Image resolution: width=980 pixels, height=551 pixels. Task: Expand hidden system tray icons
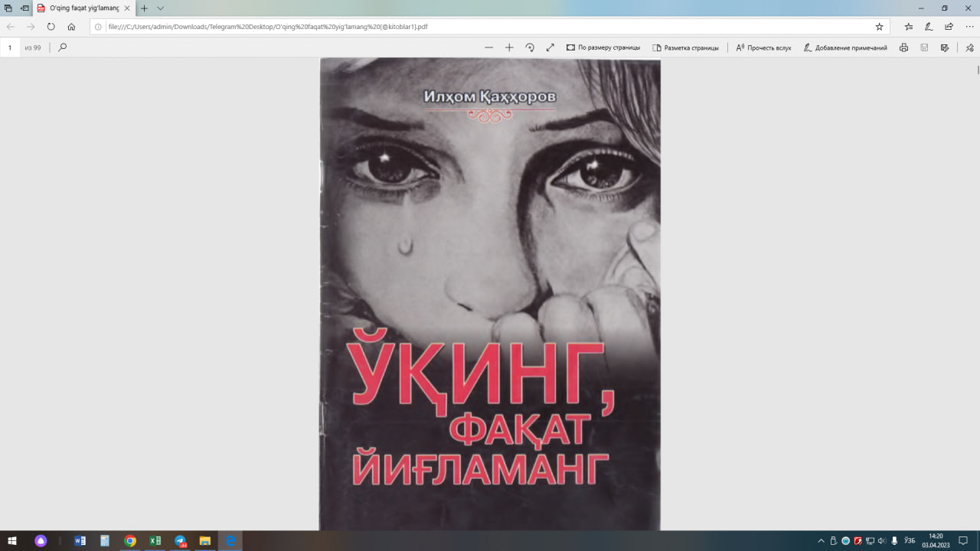tap(820, 540)
